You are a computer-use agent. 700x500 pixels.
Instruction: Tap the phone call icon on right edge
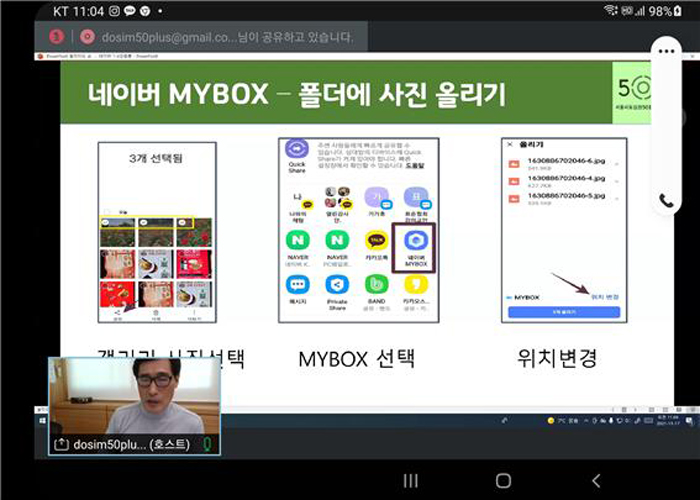click(x=667, y=200)
